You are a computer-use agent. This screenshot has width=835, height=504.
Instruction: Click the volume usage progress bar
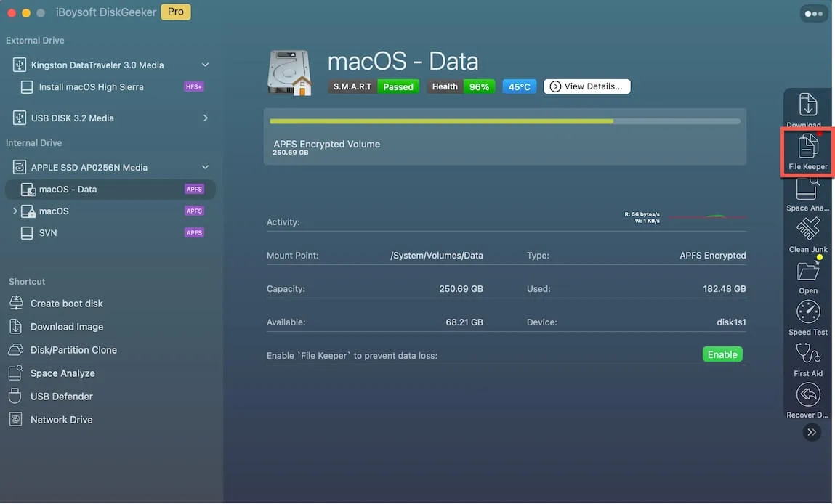click(505, 121)
